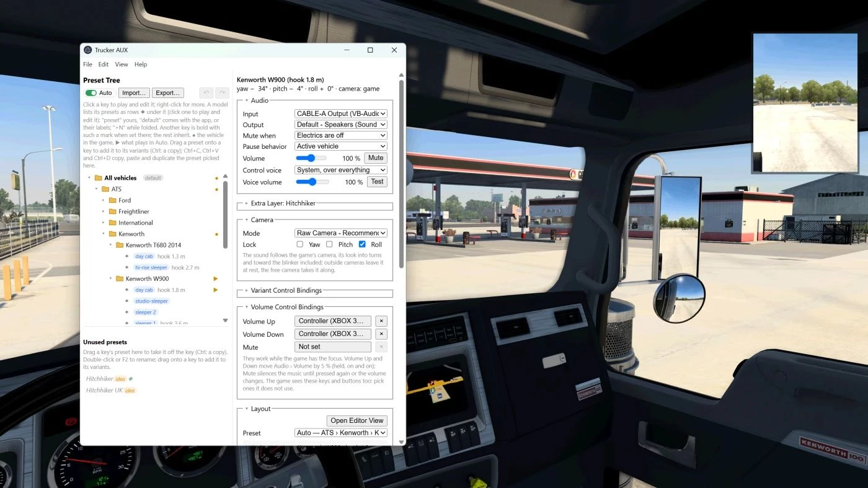
Task: Click the preset tree's scroll-up arrow
Action: [225, 177]
